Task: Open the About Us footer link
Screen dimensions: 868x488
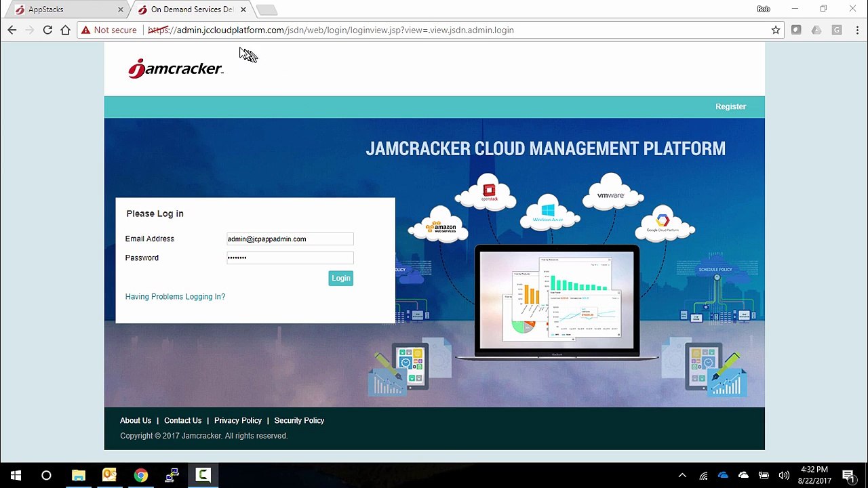Action: pyautogui.click(x=136, y=420)
